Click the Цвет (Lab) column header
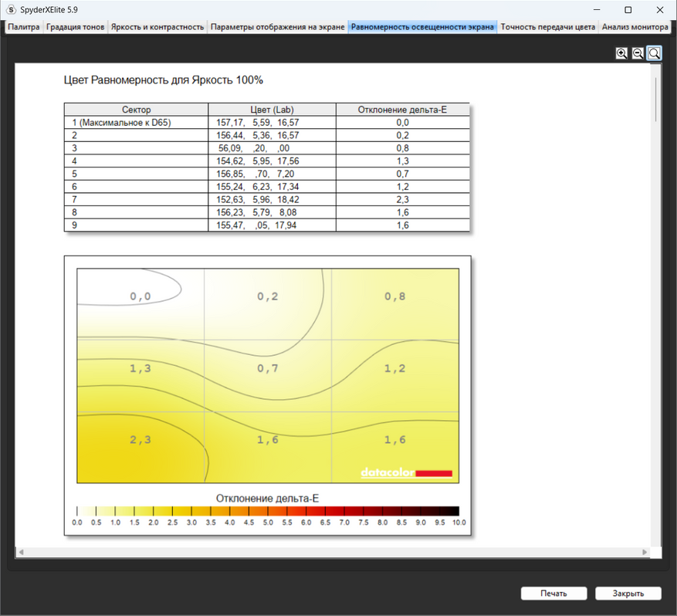This screenshot has width=677, height=616. [x=272, y=110]
